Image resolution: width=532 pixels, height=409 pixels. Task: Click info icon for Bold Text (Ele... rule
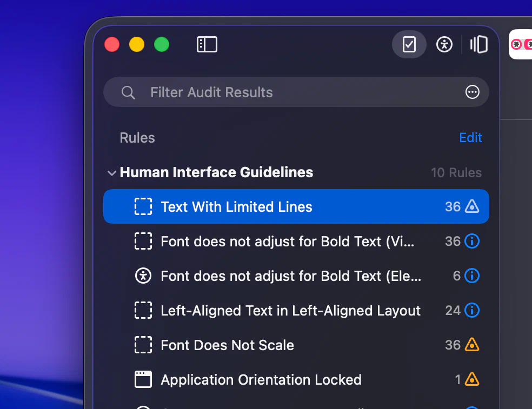pyautogui.click(x=472, y=276)
